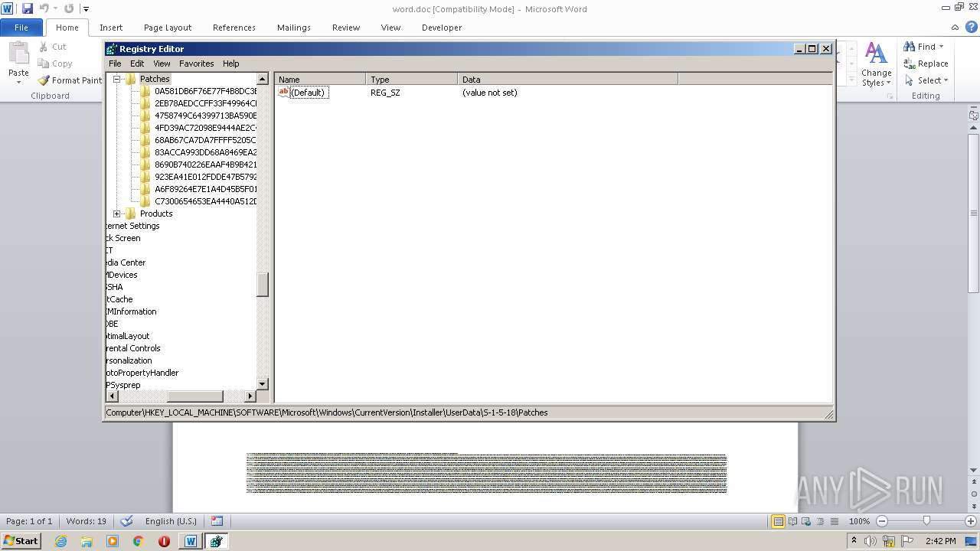This screenshot has width=980, height=551.
Task: Select the C7300654653EA4440A512 key
Action: [205, 201]
